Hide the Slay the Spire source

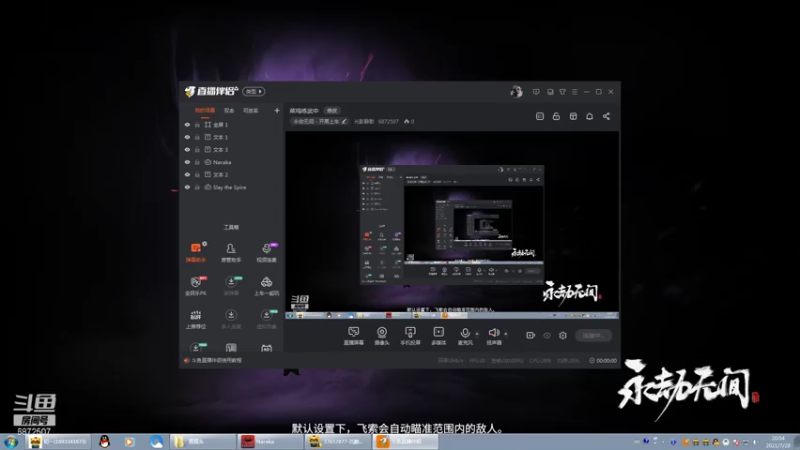click(187, 187)
